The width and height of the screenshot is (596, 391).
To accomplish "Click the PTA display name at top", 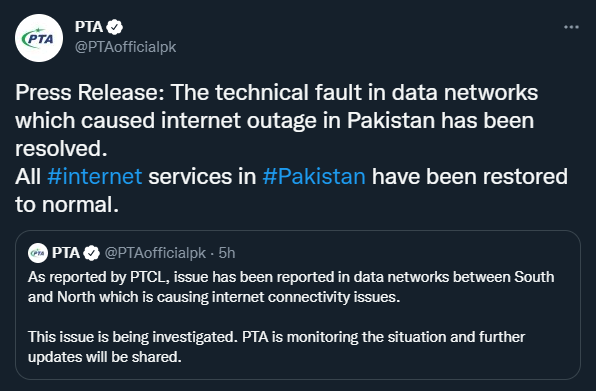I will (x=89, y=27).
